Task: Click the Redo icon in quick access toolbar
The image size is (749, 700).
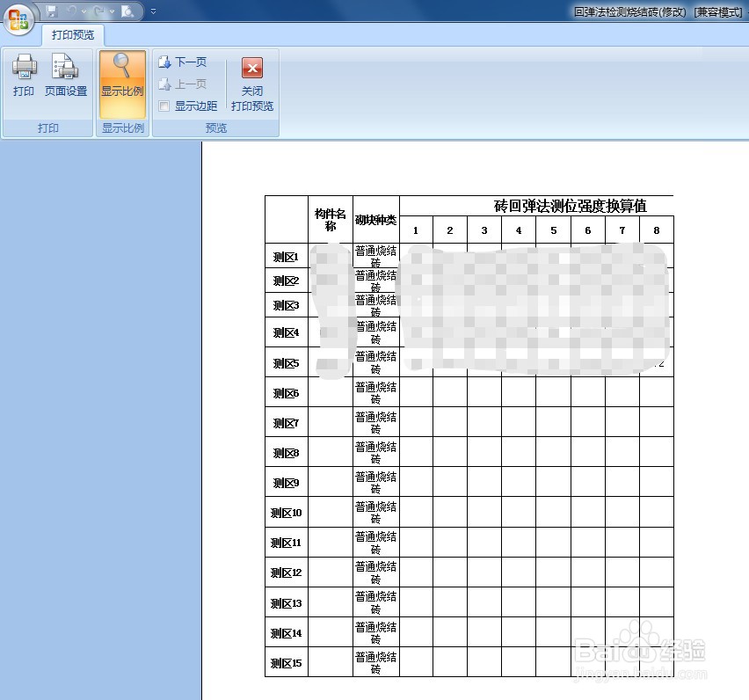Action: point(100,11)
